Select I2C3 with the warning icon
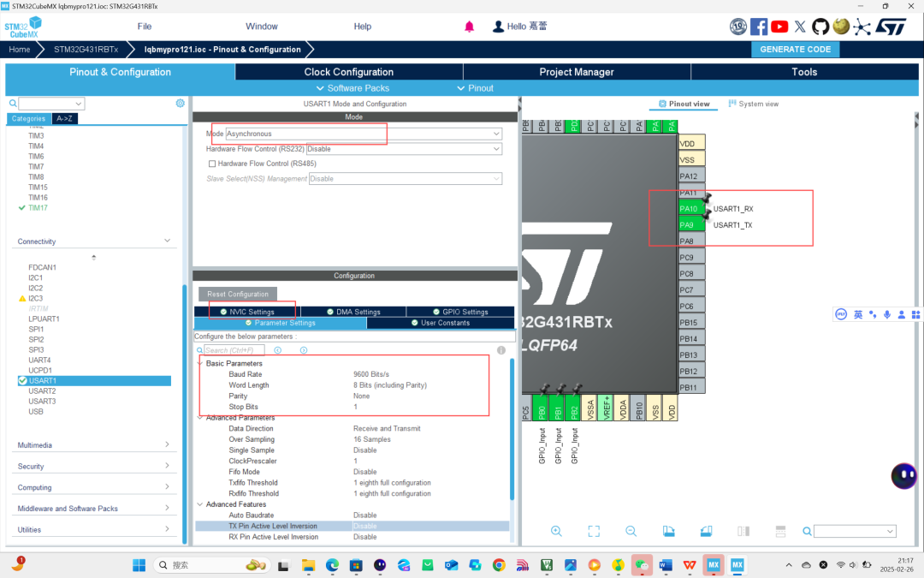 tap(35, 299)
